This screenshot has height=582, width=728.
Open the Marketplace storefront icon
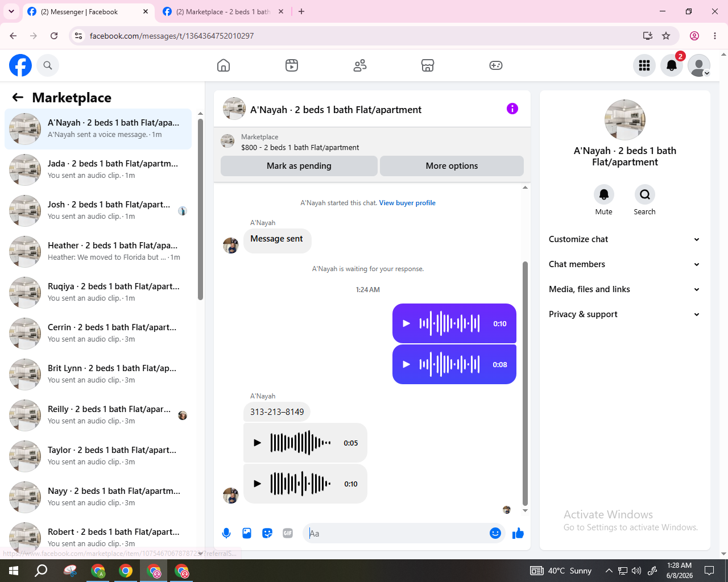[428, 65]
